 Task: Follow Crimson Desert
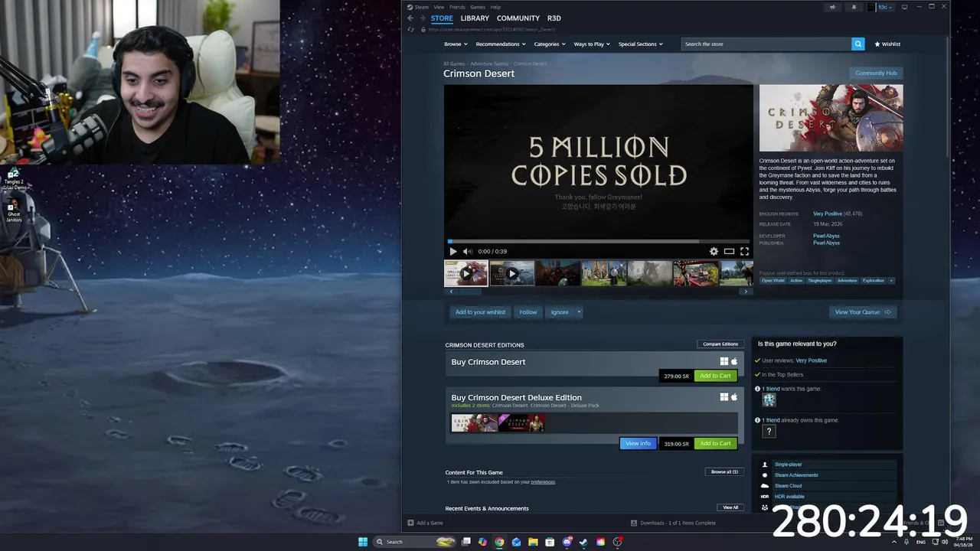tap(528, 312)
